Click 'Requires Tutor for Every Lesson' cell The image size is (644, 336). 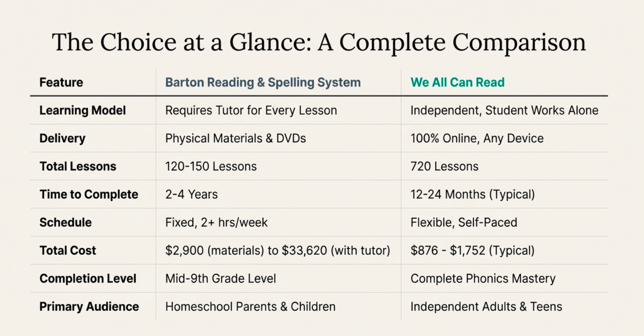pyautogui.click(x=251, y=111)
